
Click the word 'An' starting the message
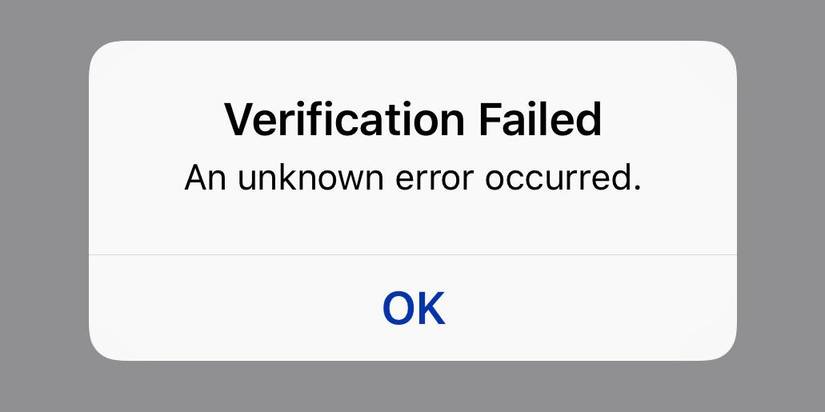point(205,178)
